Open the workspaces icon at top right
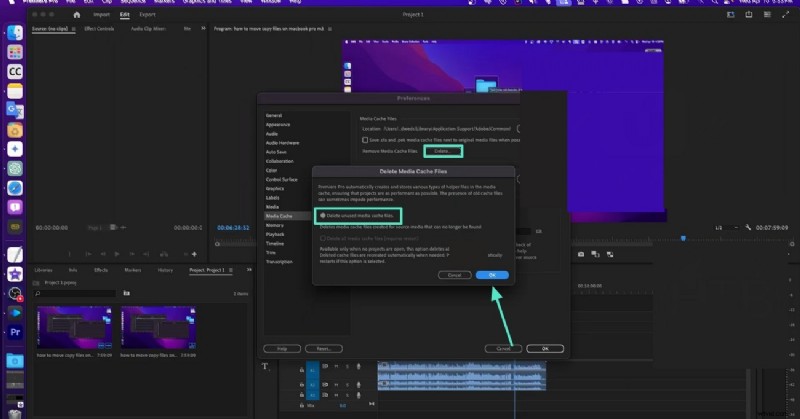800x419 pixels. (x=731, y=15)
